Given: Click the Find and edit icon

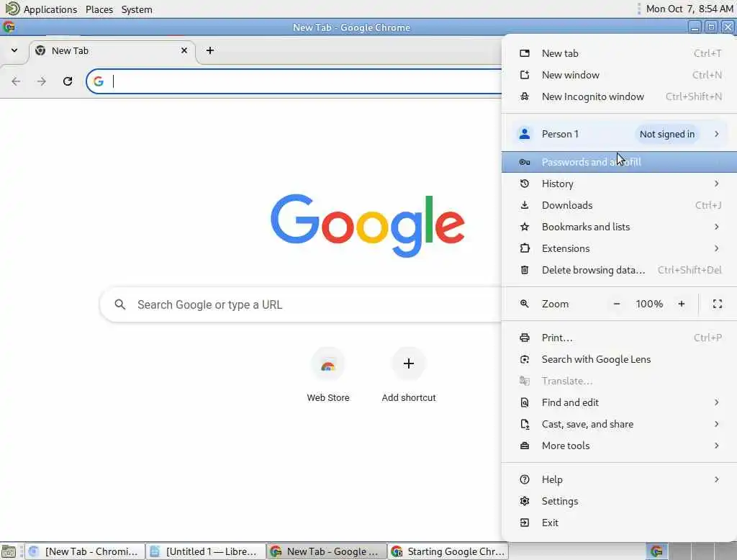Looking at the screenshot, I should click(525, 402).
